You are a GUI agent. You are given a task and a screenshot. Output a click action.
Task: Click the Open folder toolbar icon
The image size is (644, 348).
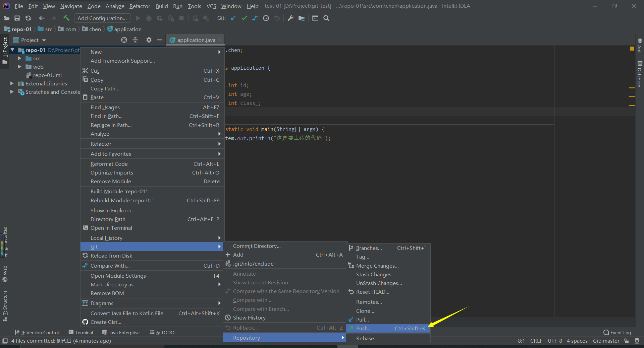tap(6, 18)
